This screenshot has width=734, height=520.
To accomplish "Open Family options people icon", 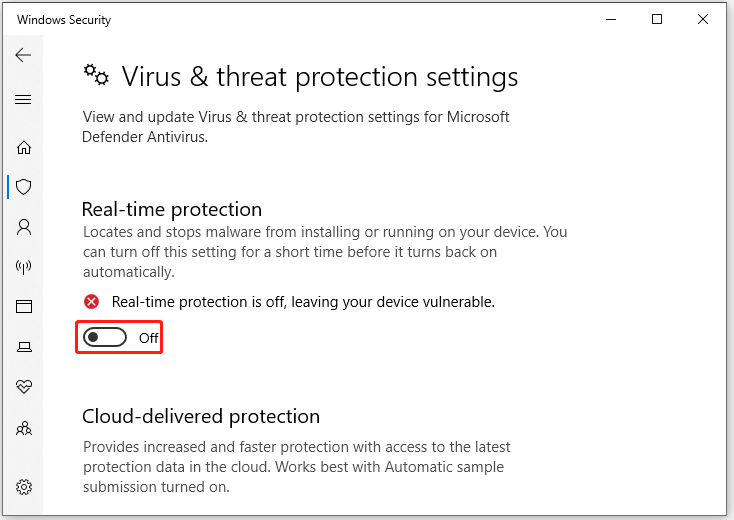I will [24, 428].
